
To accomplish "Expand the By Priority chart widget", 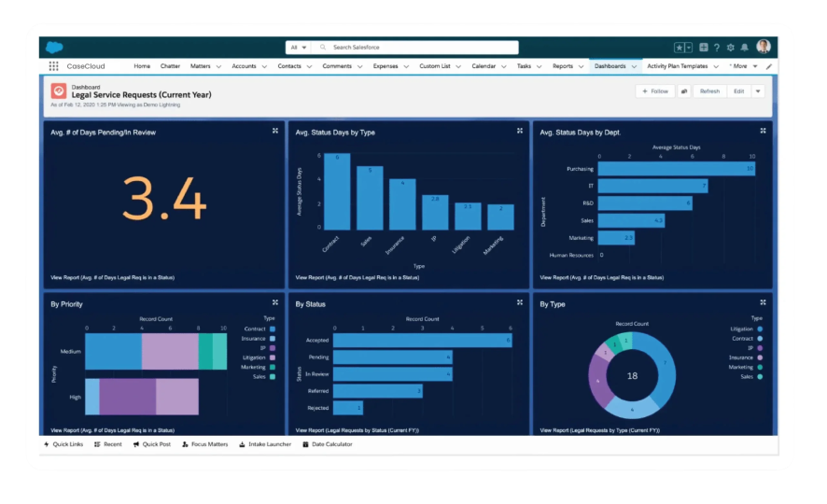I will (x=275, y=302).
